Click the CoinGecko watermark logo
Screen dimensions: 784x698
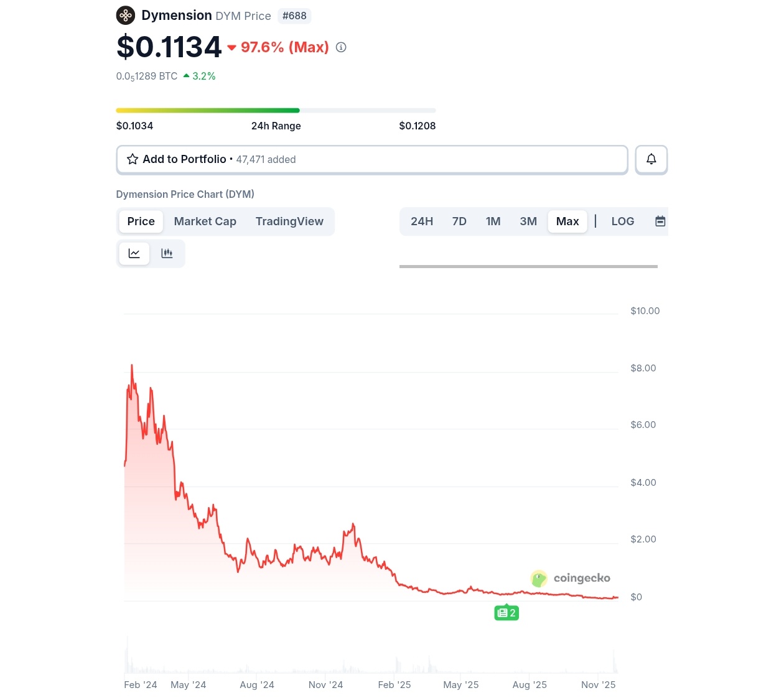point(571,578)
